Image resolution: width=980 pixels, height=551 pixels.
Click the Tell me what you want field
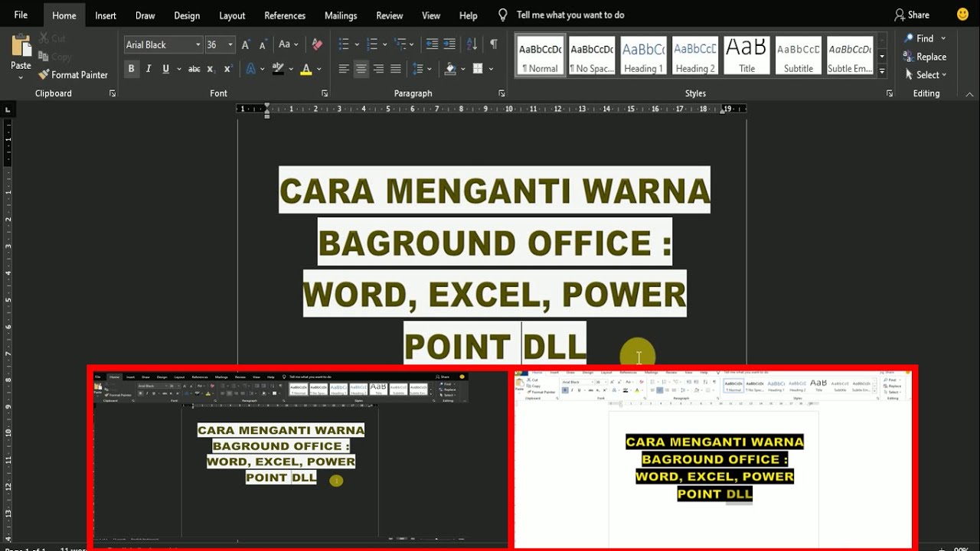(570, 15)
